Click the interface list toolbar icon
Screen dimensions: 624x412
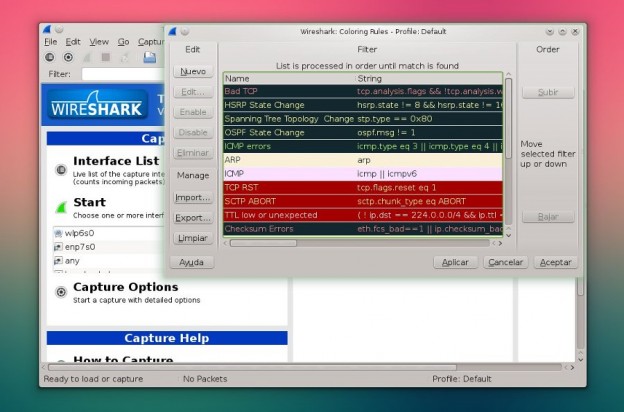click(x=49, y=57)
